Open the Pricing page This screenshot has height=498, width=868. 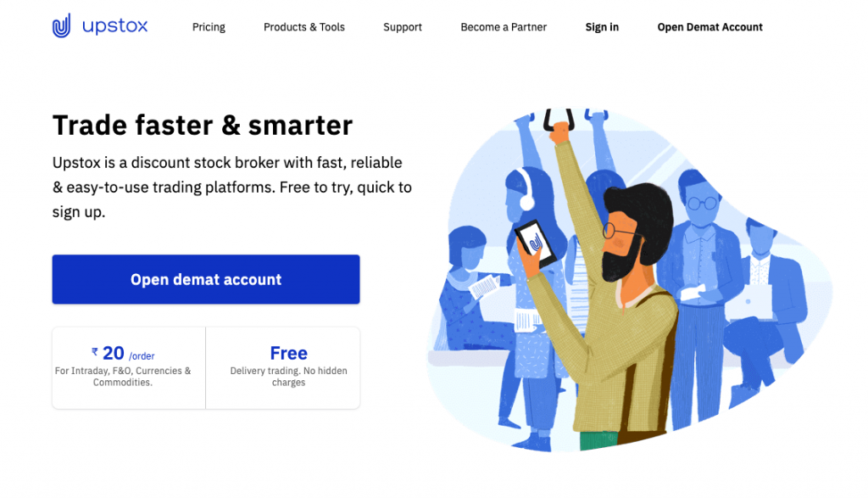209,27
